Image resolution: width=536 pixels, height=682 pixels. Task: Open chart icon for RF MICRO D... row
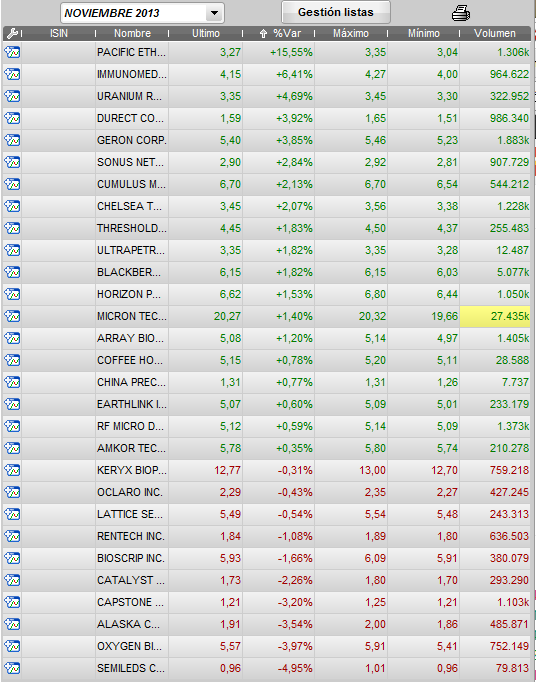click(12, 426)
